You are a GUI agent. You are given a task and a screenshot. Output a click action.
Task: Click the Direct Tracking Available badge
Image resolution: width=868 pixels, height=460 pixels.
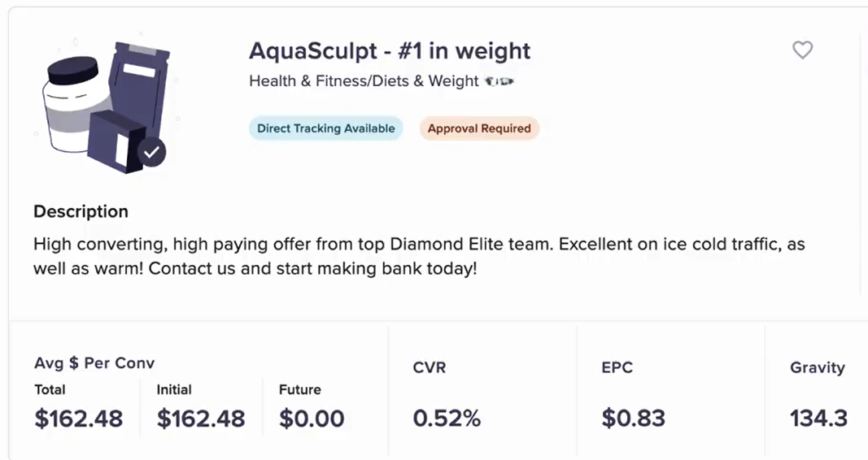(325, 128)
